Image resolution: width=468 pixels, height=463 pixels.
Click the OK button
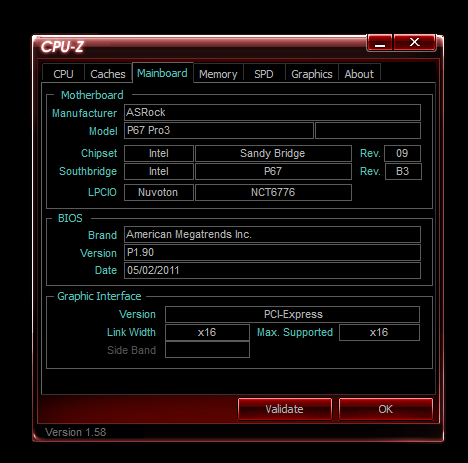click(386, 409)
